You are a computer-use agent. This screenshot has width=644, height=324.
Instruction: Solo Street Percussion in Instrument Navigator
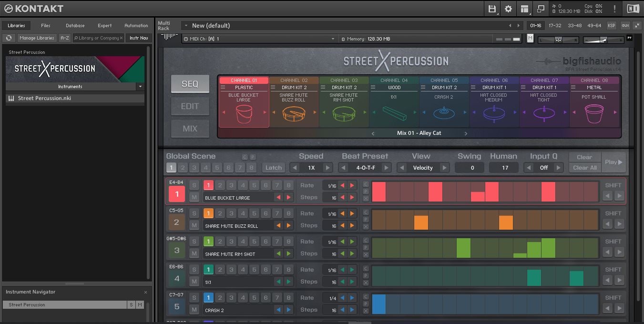coord(131,304)
